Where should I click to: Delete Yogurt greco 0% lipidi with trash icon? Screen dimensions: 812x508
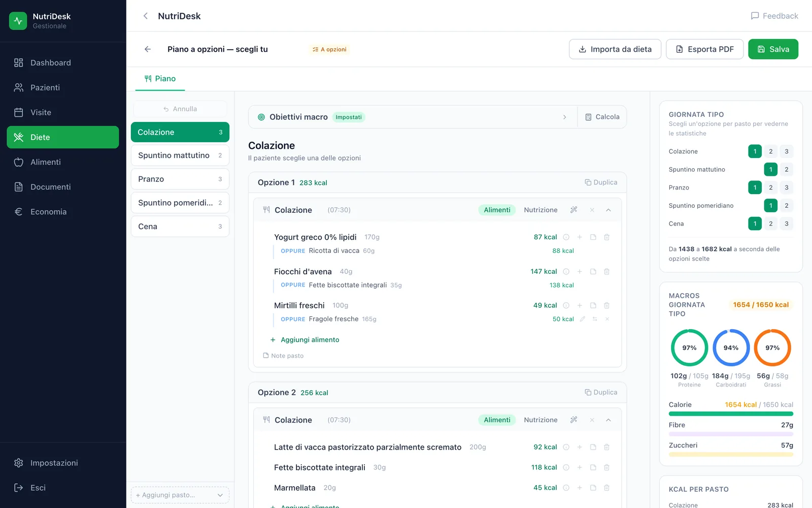[606, 237]
